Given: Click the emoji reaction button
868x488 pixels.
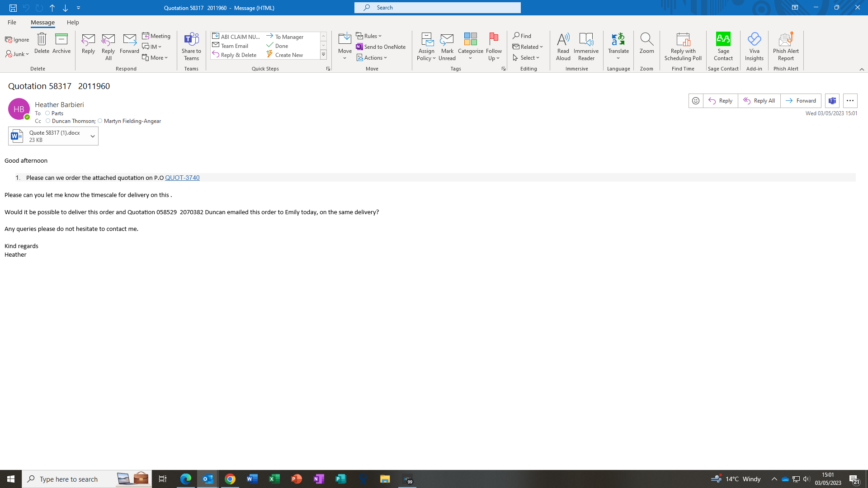Looking at the screenshot, I should pyautogui.click(x=696, y=101).
